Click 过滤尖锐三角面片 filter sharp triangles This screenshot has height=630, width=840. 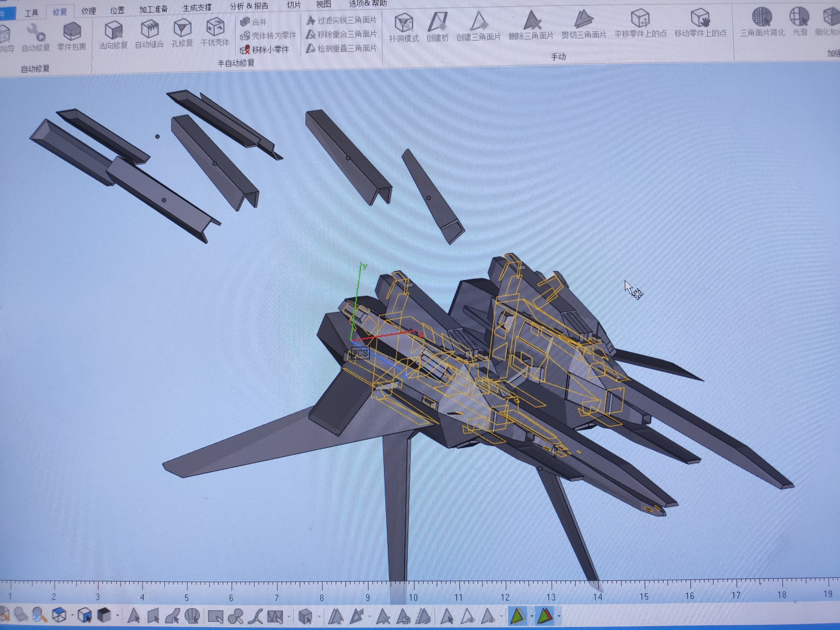point(341,20)
